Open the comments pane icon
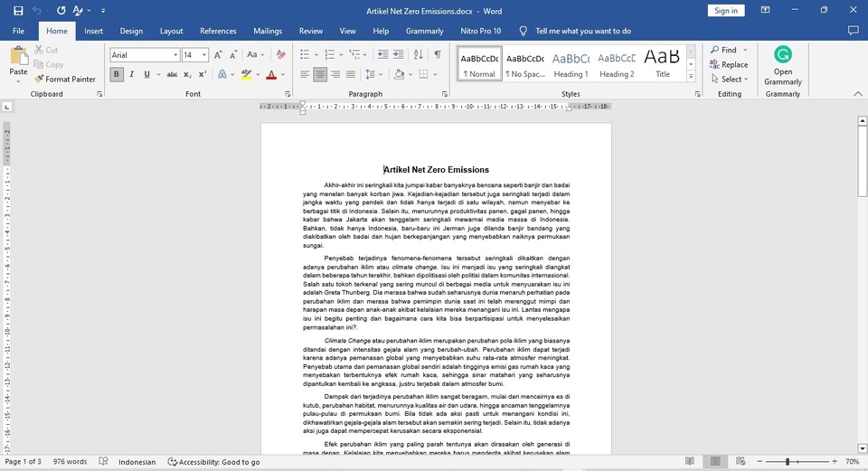The height and width of the screenshot is (471, 868). [853, 31]
